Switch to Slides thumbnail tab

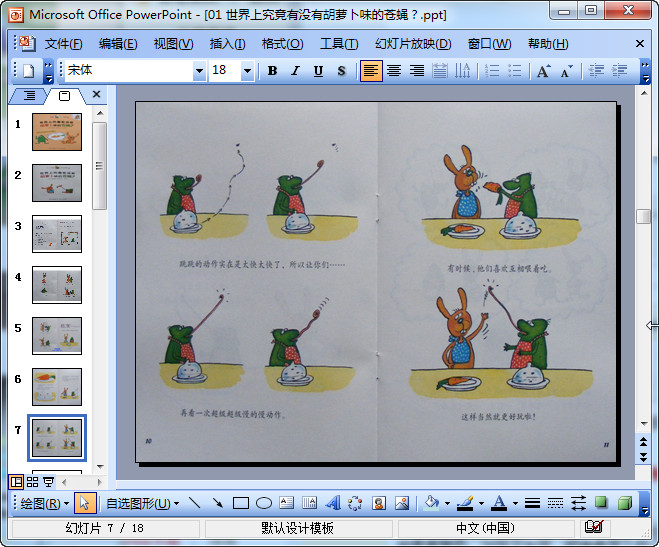[x=64, y=96]
